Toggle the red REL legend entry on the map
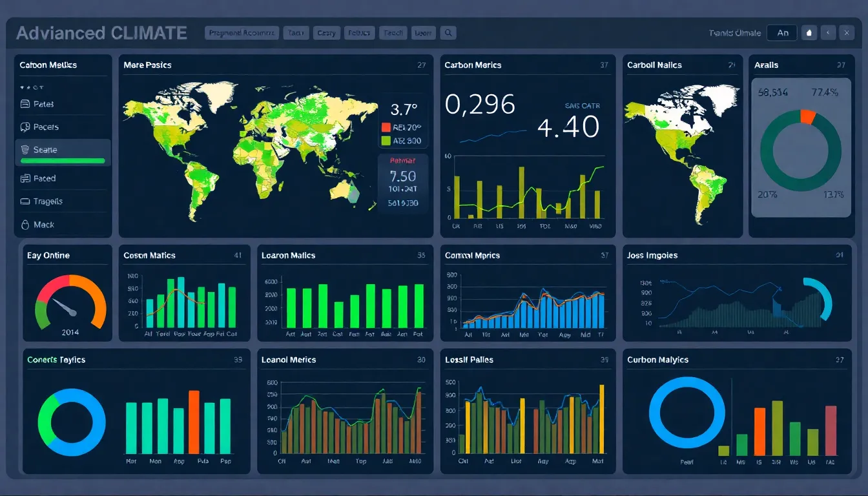Viewport: 868px width, 496px height. pos(387,127)
